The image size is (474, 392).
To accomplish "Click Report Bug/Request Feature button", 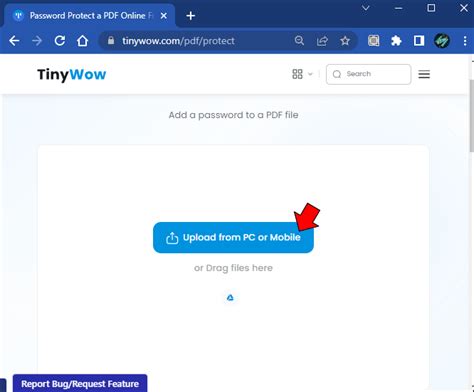I will click(x=80, y=384).
